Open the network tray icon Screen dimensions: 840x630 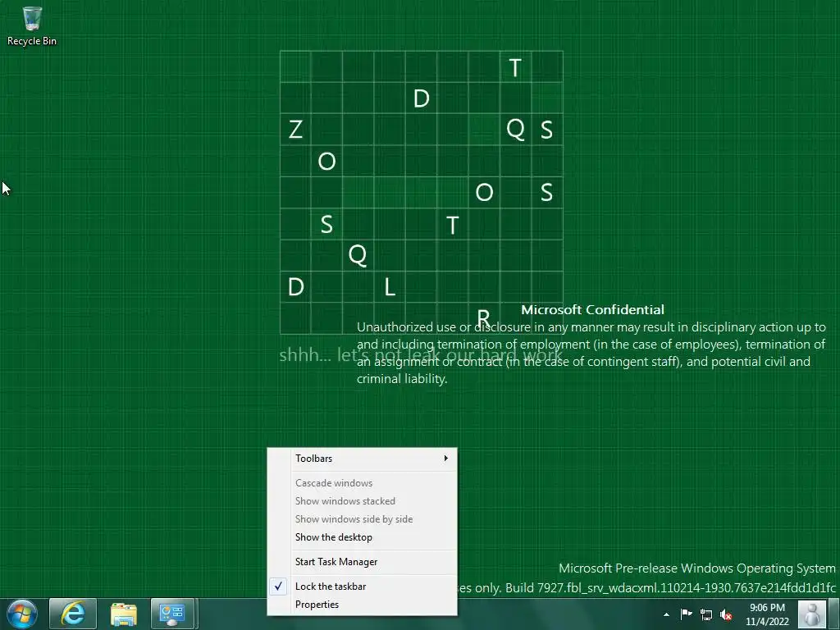point(706,614)
